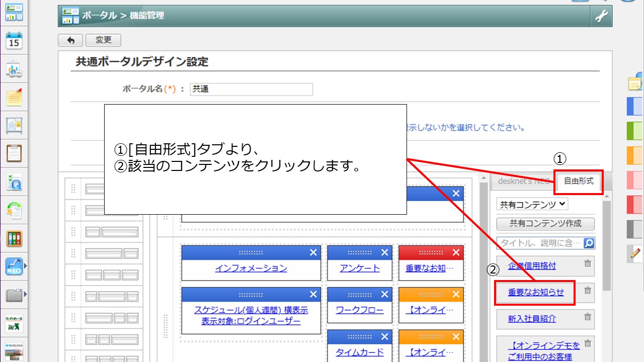Close the スケジュール(個人週間) widget

point(313,294)
